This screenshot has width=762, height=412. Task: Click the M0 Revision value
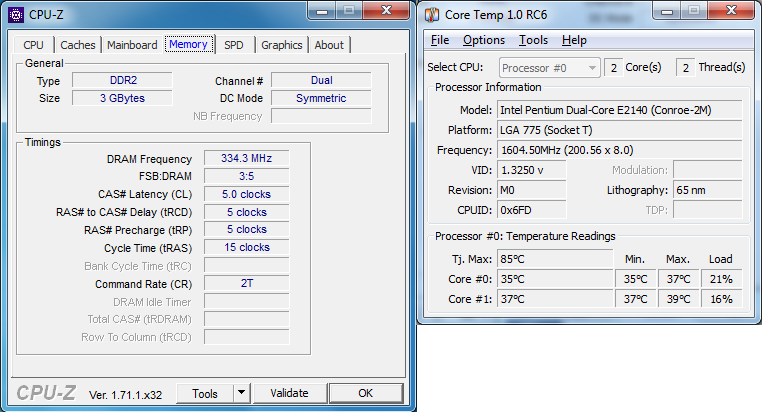(532, 190)
